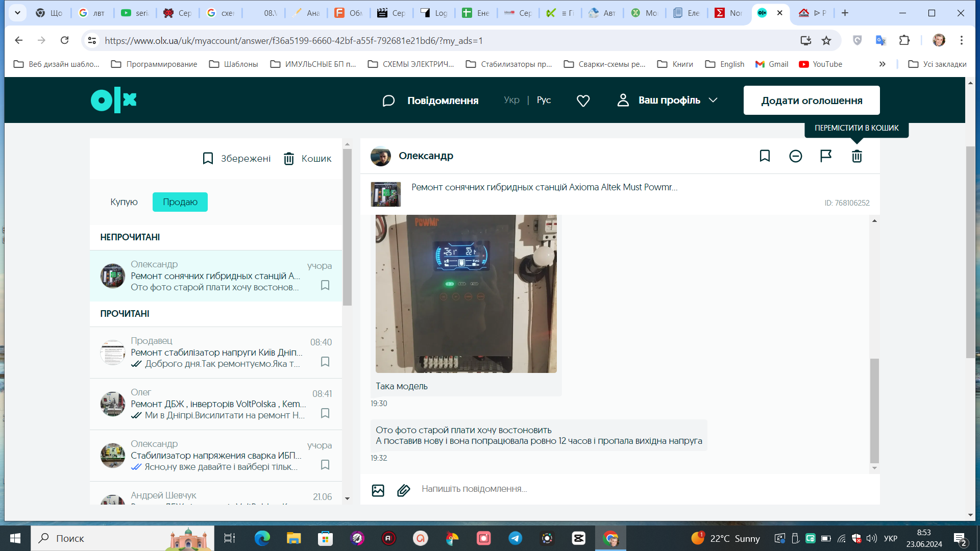
Task: Open the OLX logo home link
Action: pos(114,100)
